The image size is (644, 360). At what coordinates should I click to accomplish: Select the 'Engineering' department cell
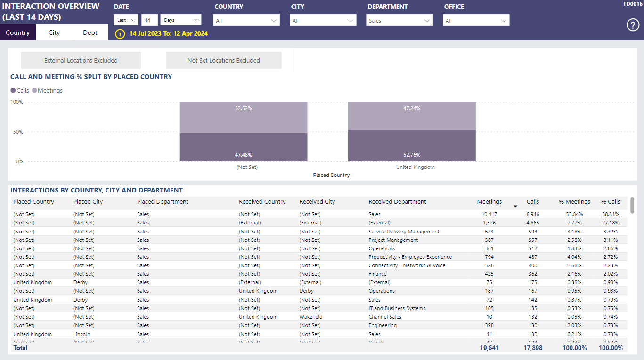click(383, 325)
